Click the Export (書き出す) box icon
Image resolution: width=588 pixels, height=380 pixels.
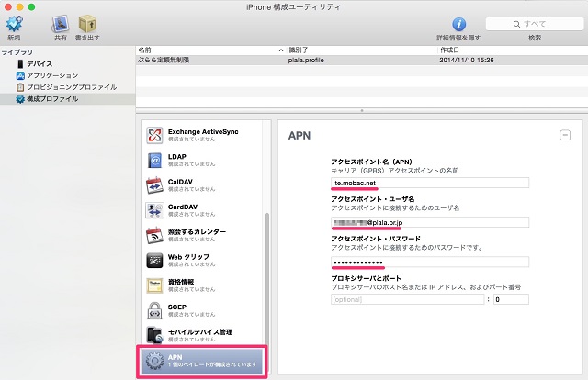click(87, 24)
